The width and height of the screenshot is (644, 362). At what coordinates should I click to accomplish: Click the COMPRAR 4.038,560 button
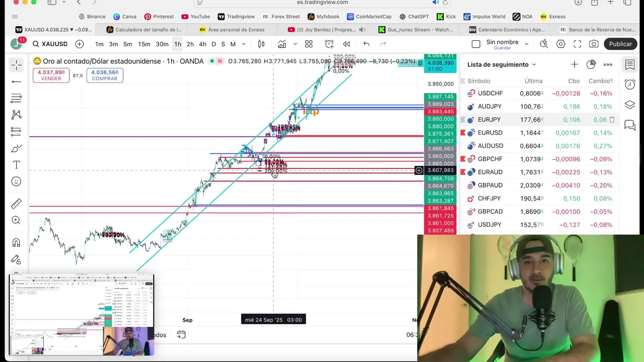point(105,75)
